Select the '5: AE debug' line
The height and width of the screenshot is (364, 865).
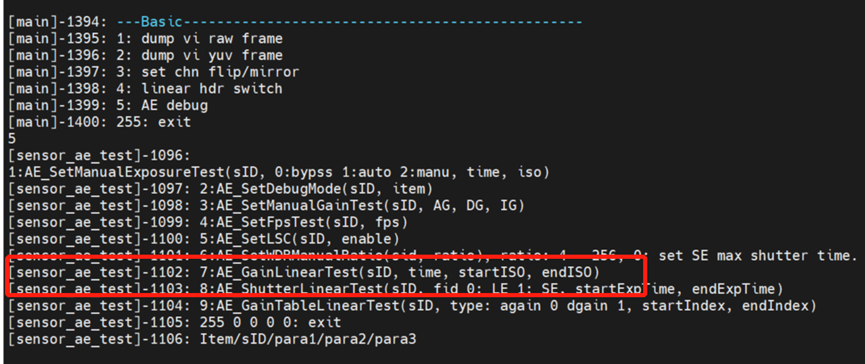(108, 105)
